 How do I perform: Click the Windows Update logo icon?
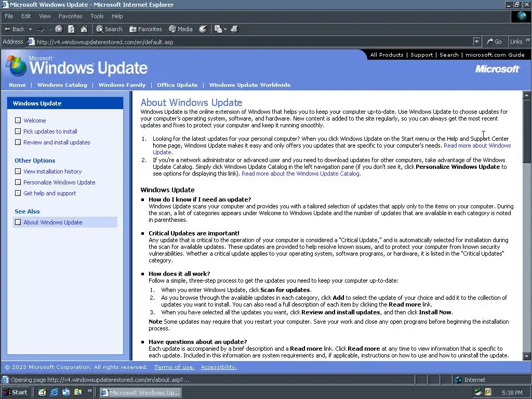(16, 65)
